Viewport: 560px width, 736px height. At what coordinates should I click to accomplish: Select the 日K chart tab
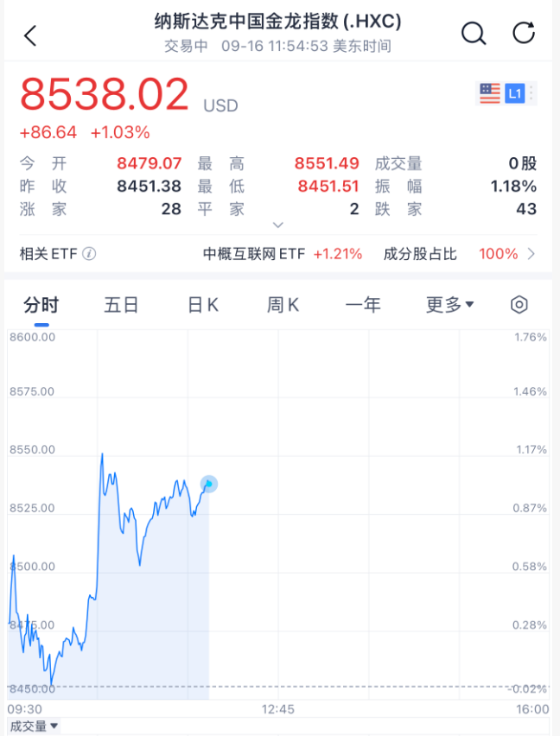point(203,305)
